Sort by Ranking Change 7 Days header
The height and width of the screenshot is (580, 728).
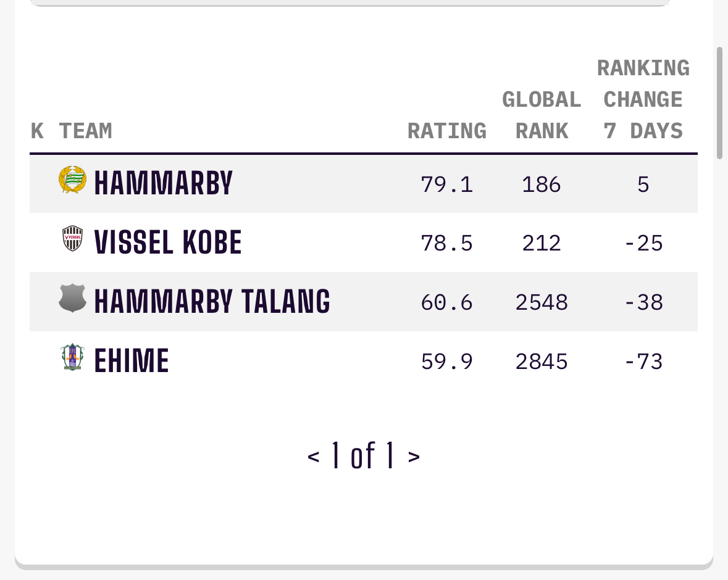(643, 99)
